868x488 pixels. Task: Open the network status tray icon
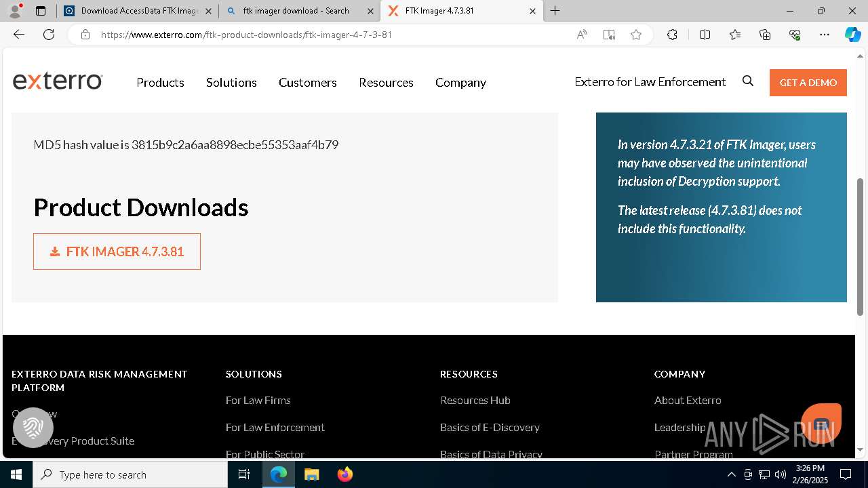(x=764, y=474)
